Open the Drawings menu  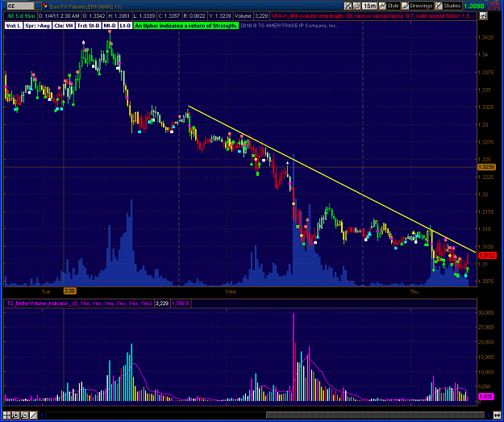point(417,6)
